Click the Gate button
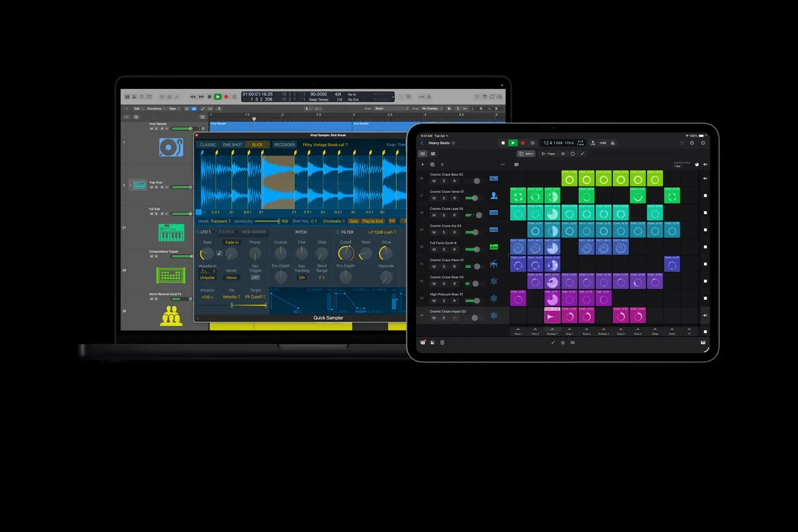The image size is (798, 532). (354, 221)
